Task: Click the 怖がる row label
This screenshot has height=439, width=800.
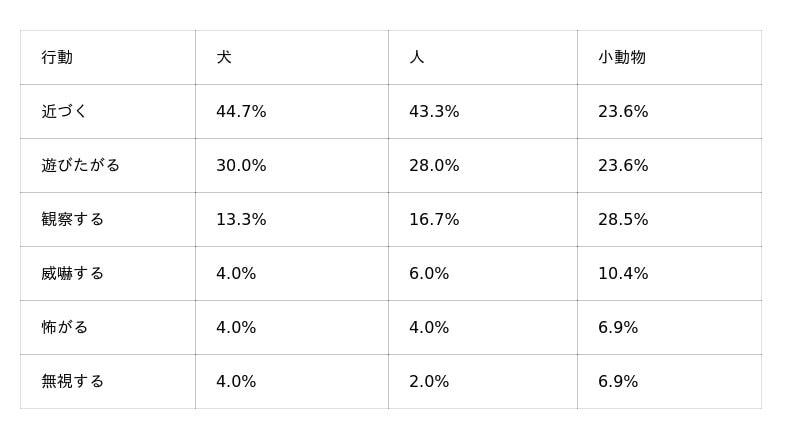Action: (x=65, y=327)
